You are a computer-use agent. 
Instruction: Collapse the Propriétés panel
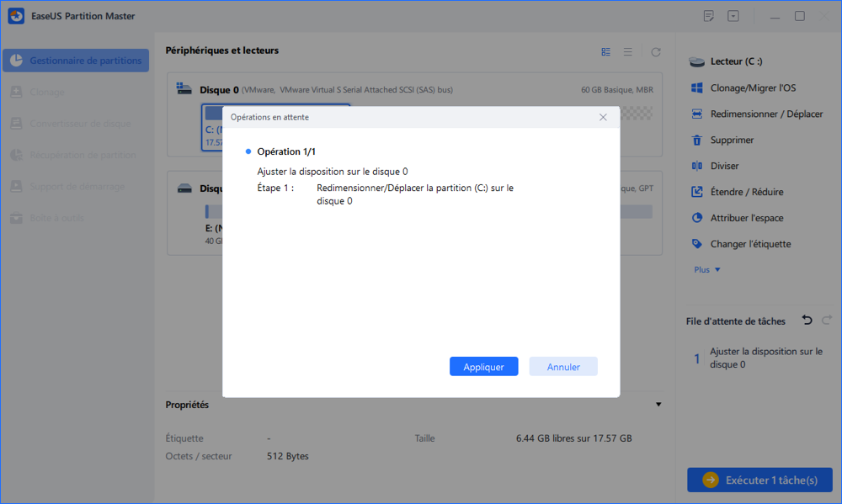[x=658, y=405]
